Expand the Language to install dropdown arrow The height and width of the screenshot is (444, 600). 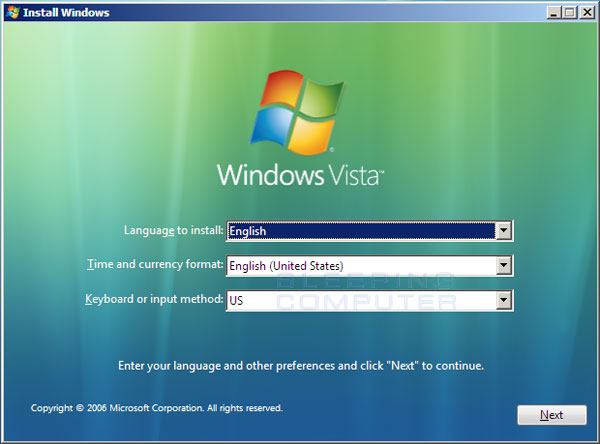[504, 231]
